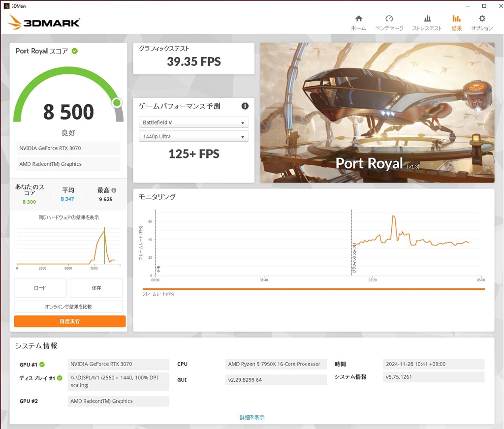Click the green check next to ディスプレイ #1

[x=60, y=378]
